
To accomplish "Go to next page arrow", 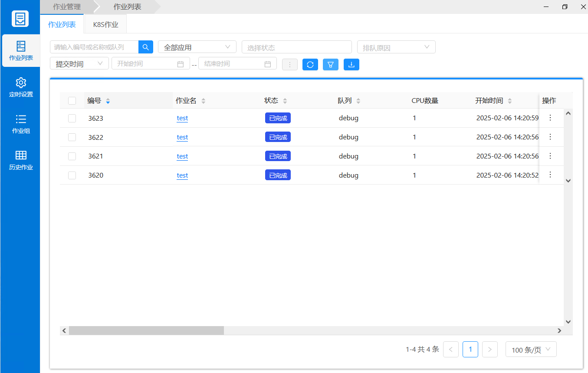I will [490, 349].
